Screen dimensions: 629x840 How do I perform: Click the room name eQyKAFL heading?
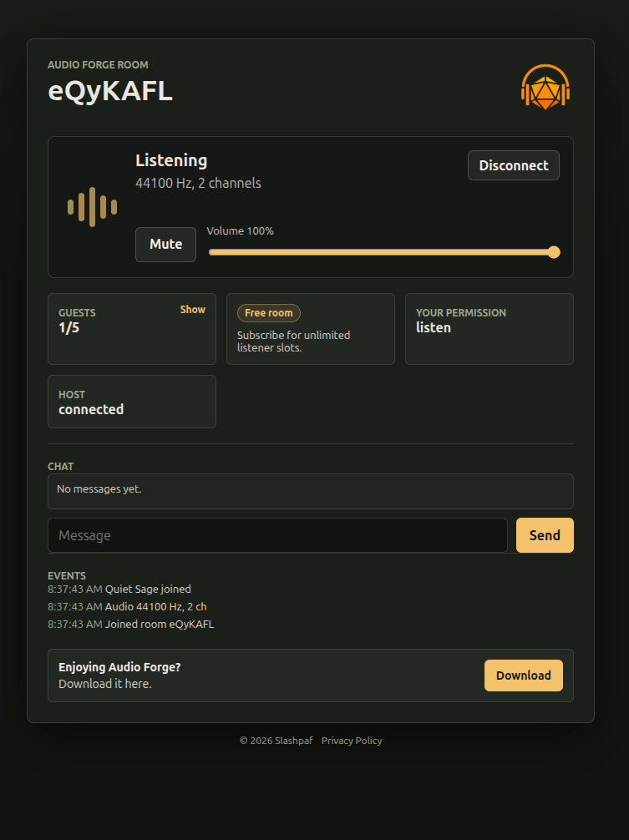[110, 90]
